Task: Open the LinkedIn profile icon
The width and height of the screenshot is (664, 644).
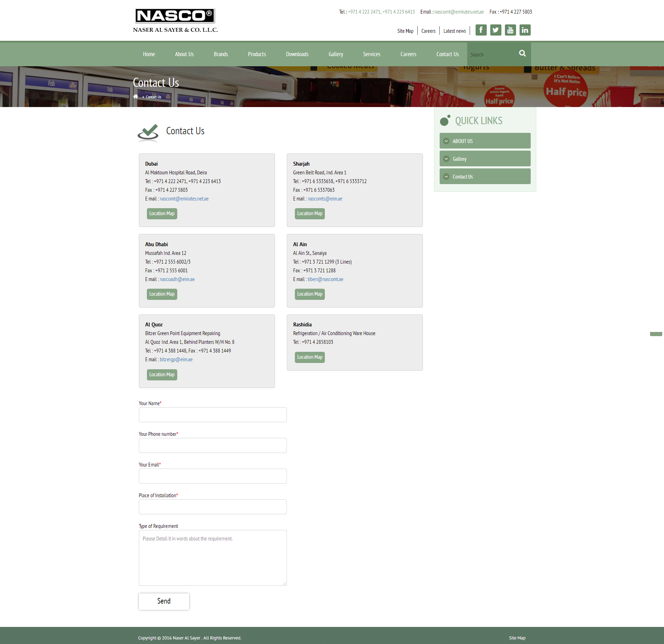Action: [525, 30]
